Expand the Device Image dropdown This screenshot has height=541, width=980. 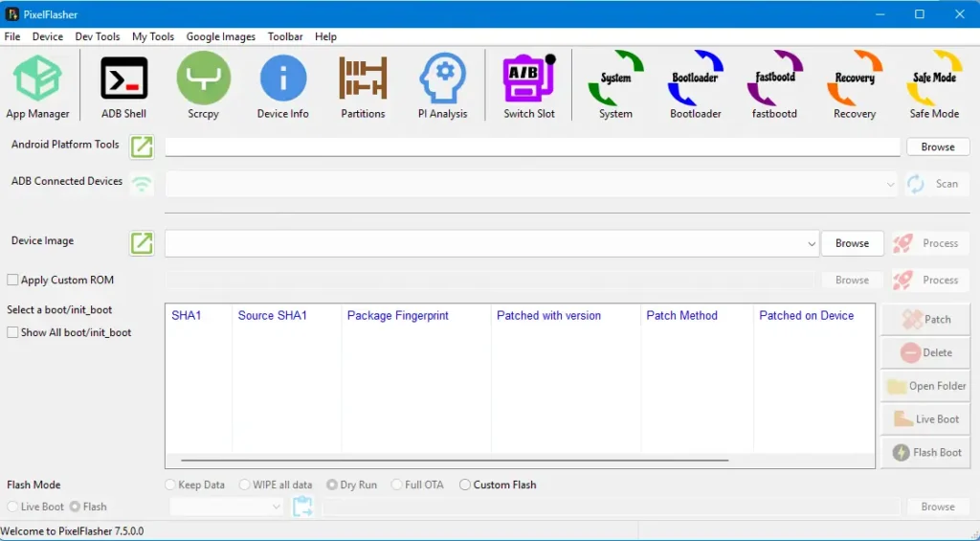(812, 244)
